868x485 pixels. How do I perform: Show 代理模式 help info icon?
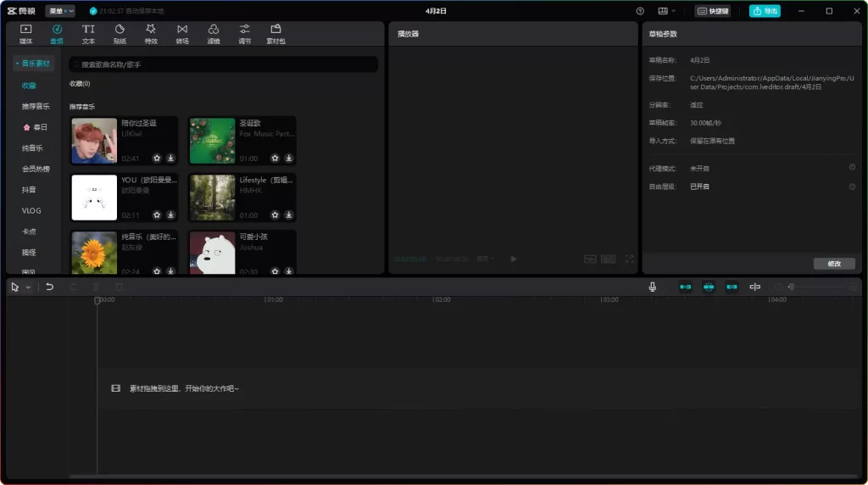pyautogui.click(x=853, y=167)
